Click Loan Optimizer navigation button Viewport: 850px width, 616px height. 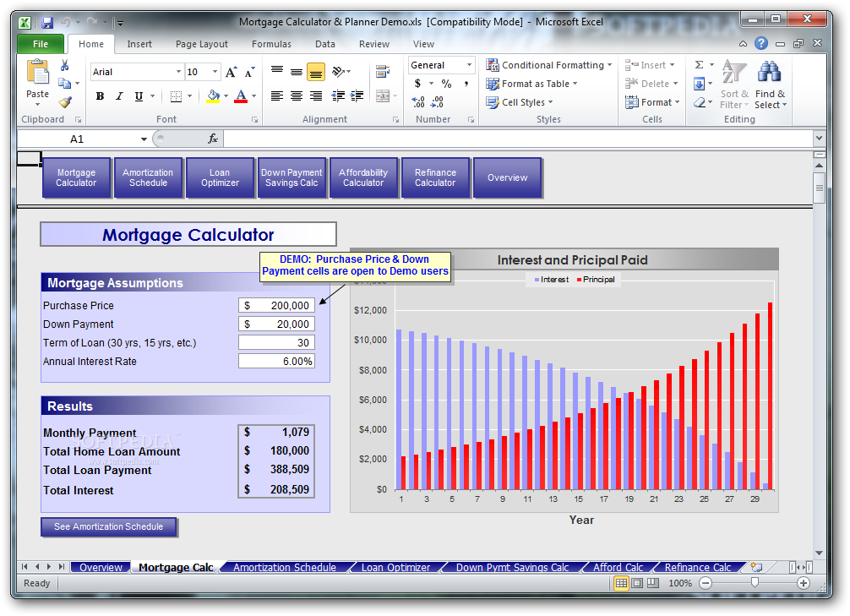click(220, 177)
